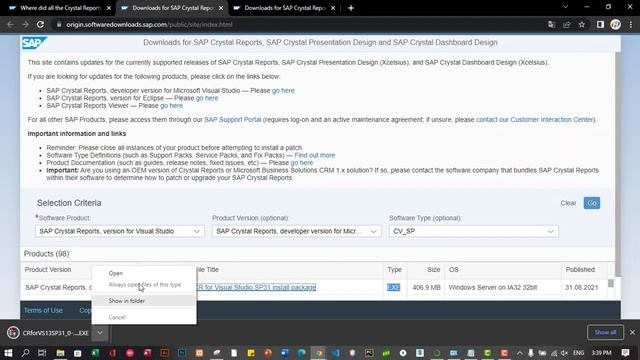Follow 'go here' link for Visual Studio version
This screenshot has width=640, height=360.
click(283, 91)
